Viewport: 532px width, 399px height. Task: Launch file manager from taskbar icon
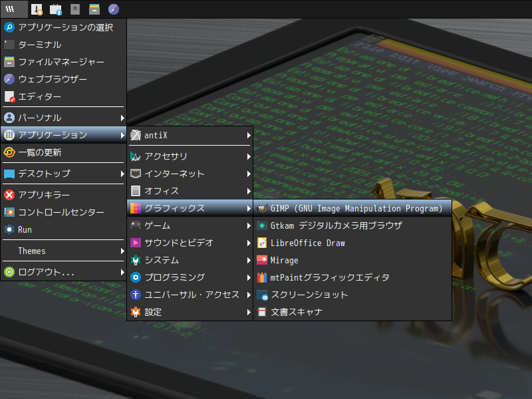point(94,9)
